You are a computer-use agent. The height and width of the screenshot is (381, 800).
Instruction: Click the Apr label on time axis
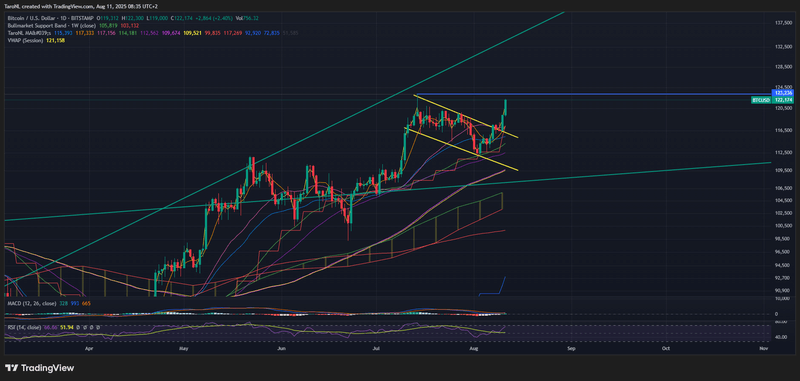(x=90, y=348)
